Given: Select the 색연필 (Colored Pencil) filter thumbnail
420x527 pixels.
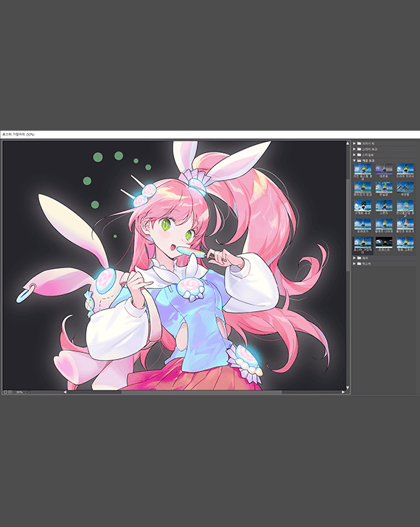Looking at the screenshot, I should click(x=405, y=187).
